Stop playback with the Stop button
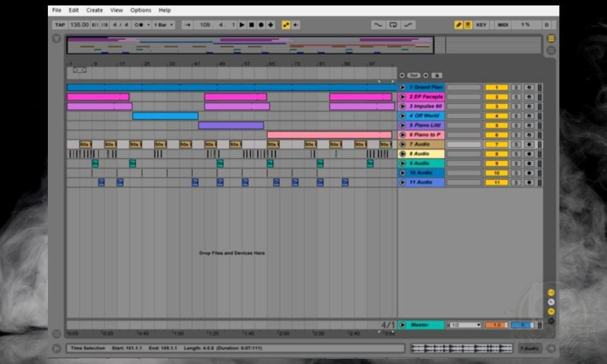 tap(252, 25)
